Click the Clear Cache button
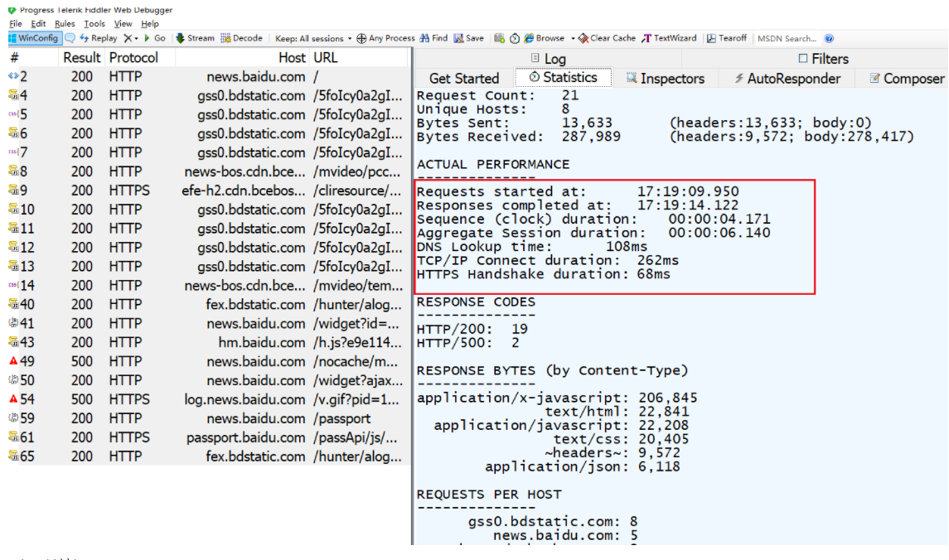The height and width of the screenshot is (560, 949). tap(607, 38)
